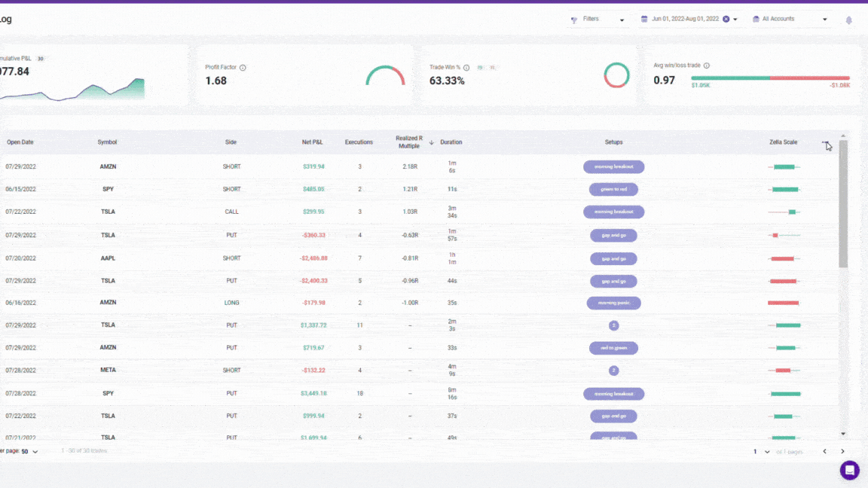Click the calendar icon in date filter

(644, 19)
